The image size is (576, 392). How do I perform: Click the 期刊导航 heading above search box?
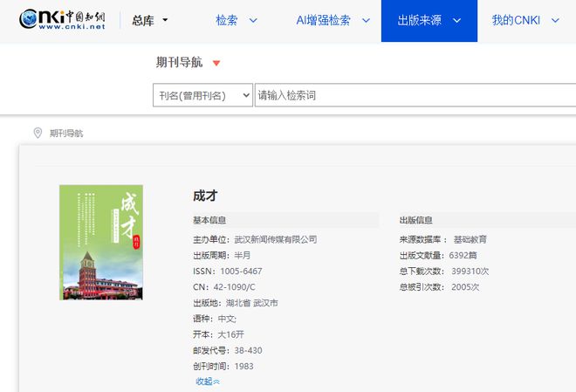tap(179, 63)
